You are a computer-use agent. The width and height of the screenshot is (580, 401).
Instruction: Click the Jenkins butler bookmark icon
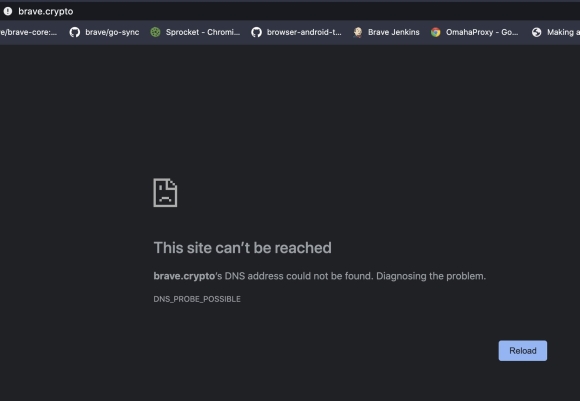coord(358,32)
